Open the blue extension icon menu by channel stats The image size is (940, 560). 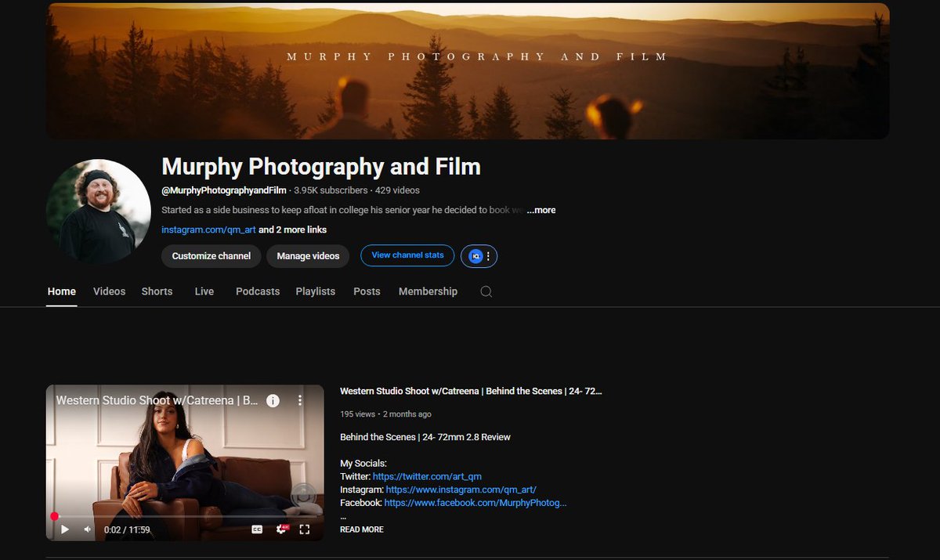(x=479, y=256)
